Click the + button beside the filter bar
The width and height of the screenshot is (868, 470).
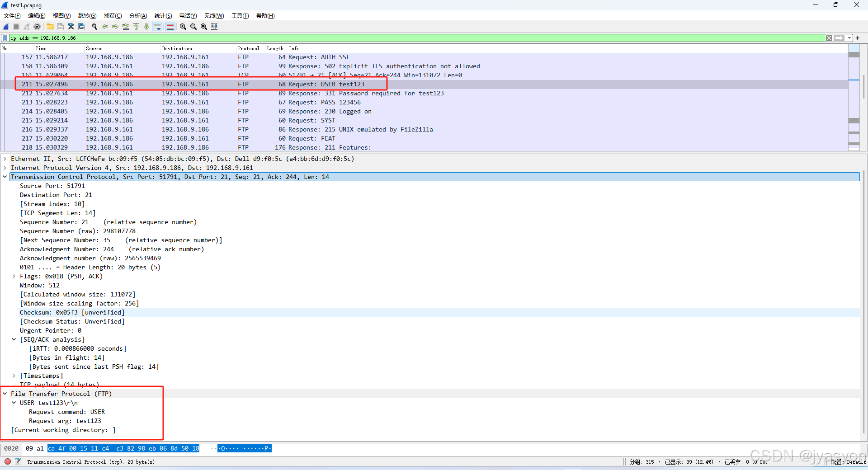click(858, 38)
